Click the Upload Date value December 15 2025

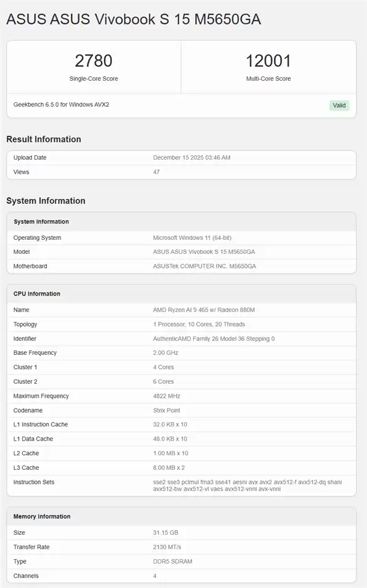point(191,158)
